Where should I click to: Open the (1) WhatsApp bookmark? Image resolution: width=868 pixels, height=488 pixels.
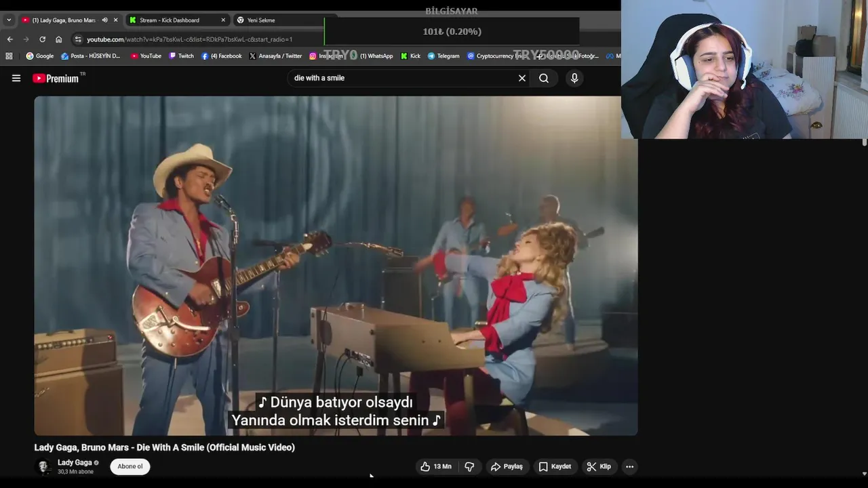[372, 56]
